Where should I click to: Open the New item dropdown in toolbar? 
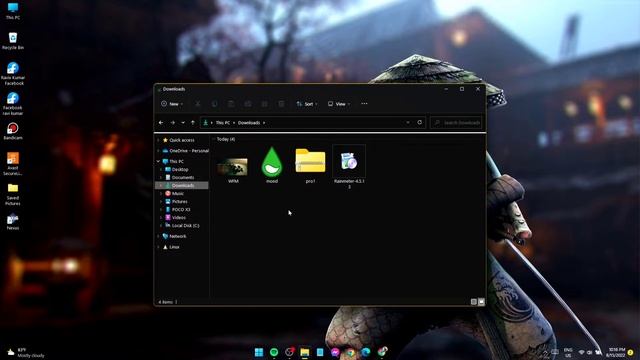pos(172,104)
